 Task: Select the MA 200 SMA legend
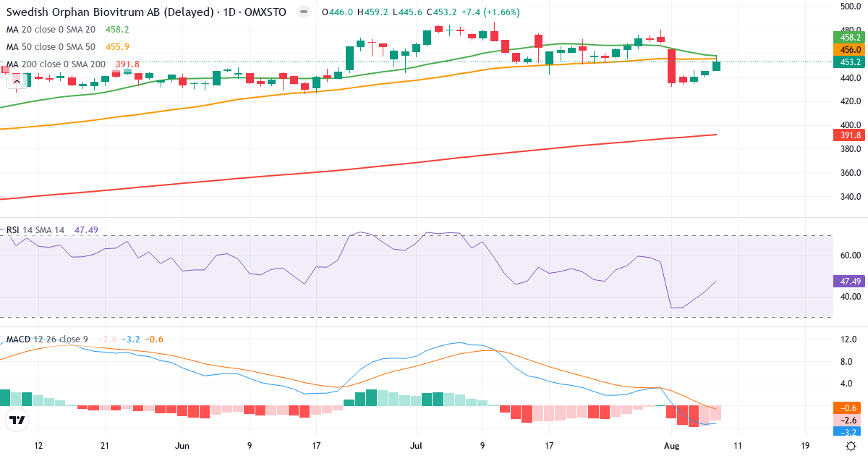click(x=56, y=64)
